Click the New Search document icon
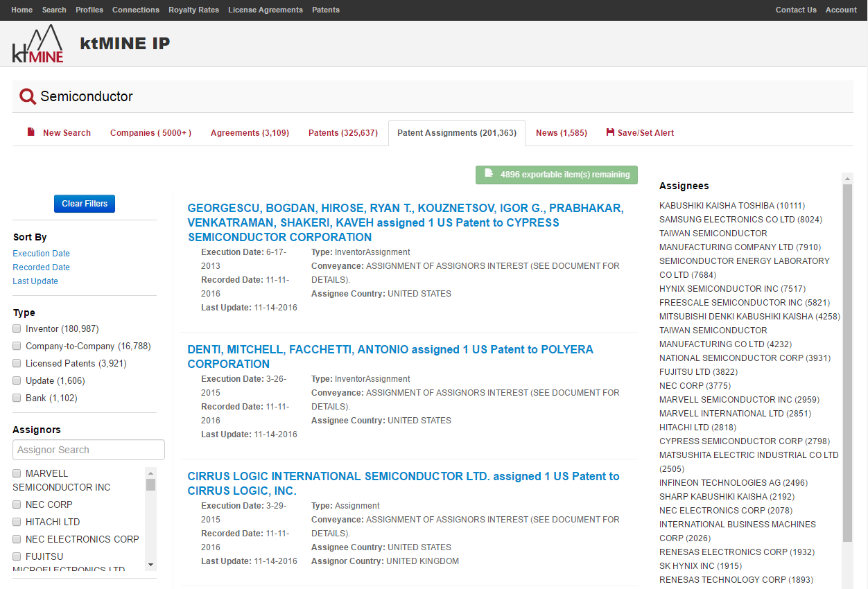 31,132
